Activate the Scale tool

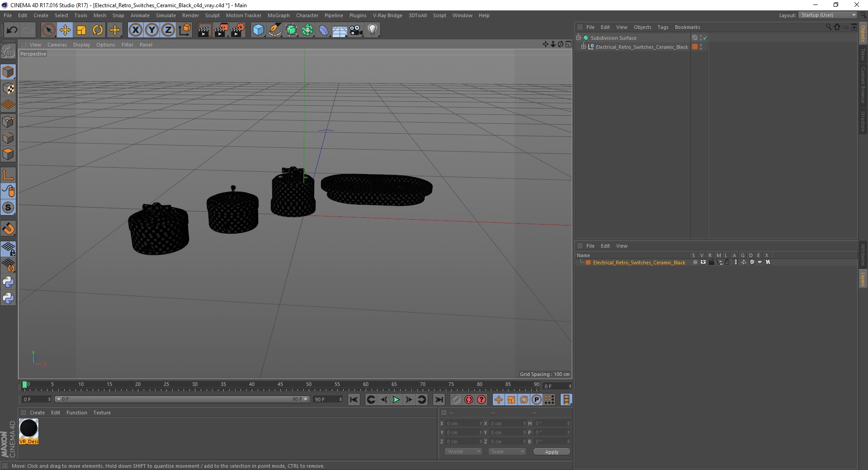tap(81, 30)
